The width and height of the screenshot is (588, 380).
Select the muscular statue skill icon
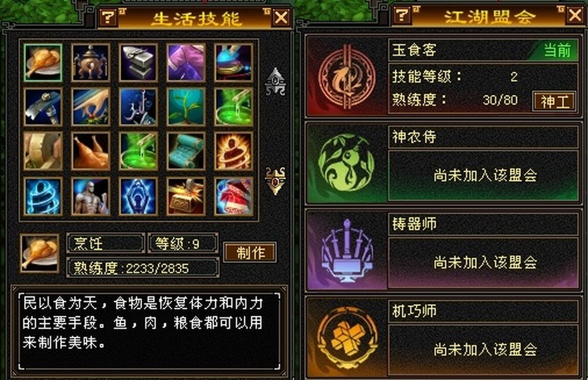[x=91, y=196]
